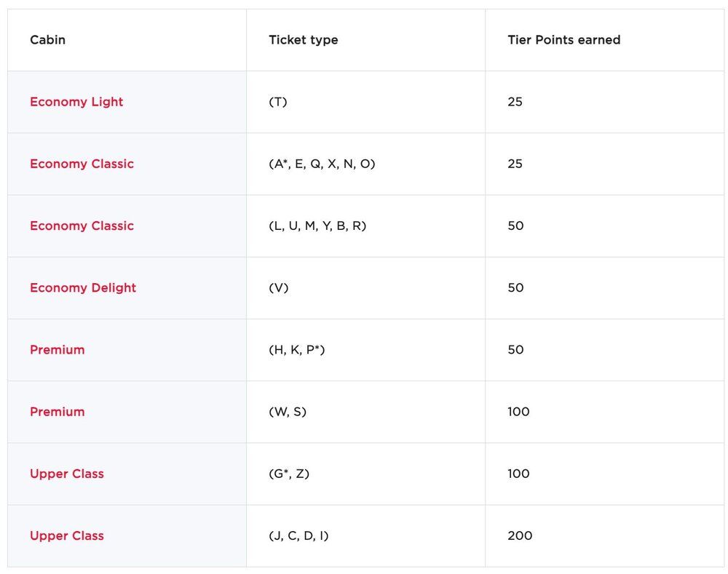Click the Tier Points earned column header
The height and width of the screenshot is (574, 728).
563,40
